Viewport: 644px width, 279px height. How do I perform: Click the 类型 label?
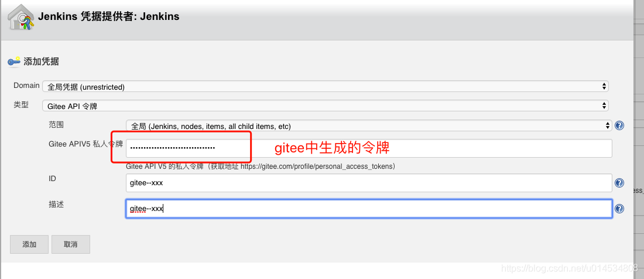(21, 105)
